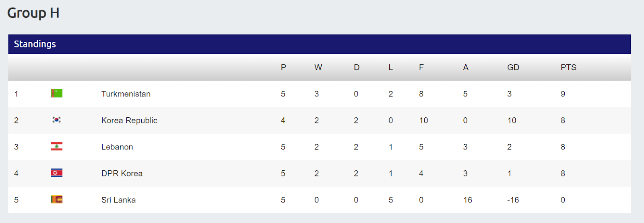The width and height of the screenshot is (644, 223).
Task: Click the DPR Korea flag icon
Action: 56,173
